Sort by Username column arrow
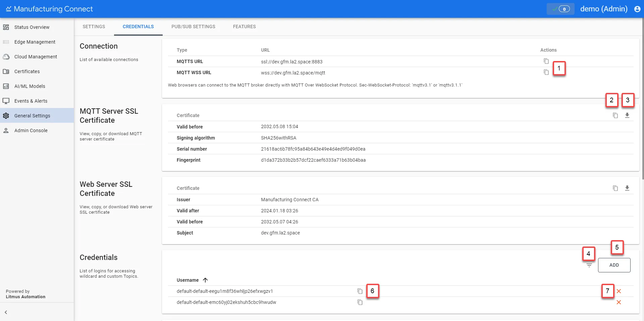This screenshot has height=321, width=644. pyautogui.click(x=205, y=280)
